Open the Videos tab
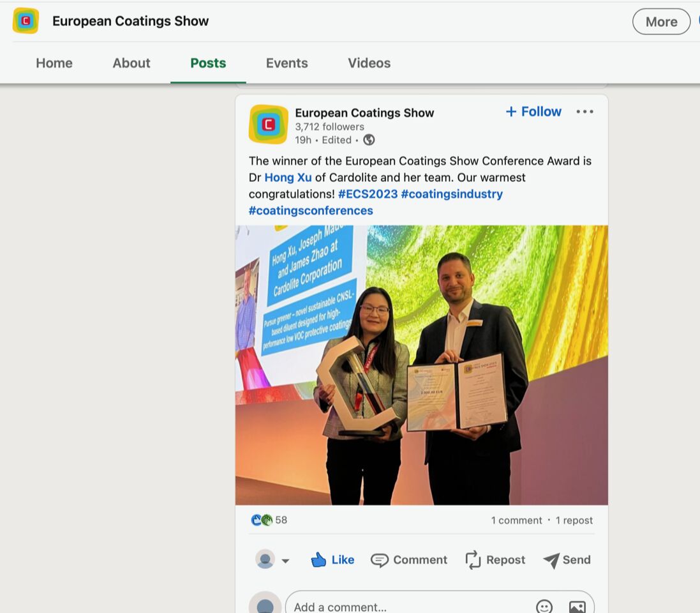The height and width of the screenshot is (613, 700). [369, 63]
